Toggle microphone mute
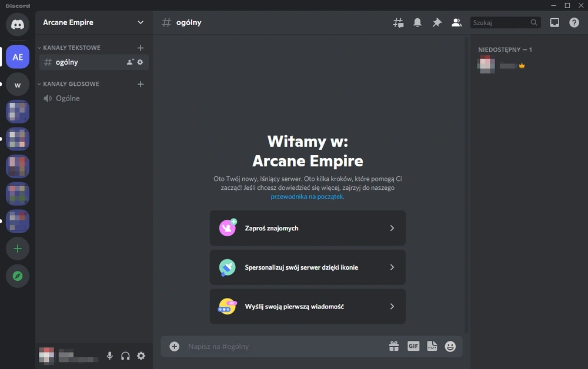Screen dimensions: 588x369 click(x=109, y=356)
